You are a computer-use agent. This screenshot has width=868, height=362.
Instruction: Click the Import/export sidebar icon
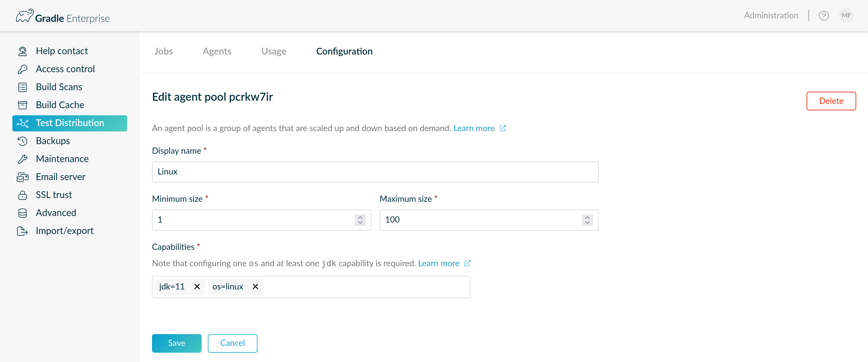click(23, 231)
